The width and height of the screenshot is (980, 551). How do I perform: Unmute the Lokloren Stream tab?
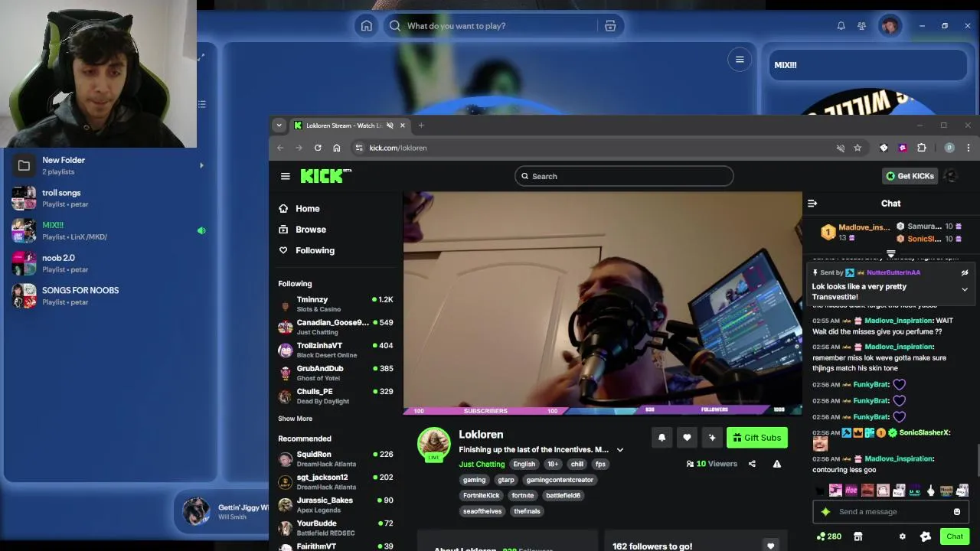[x=390, y=126]
